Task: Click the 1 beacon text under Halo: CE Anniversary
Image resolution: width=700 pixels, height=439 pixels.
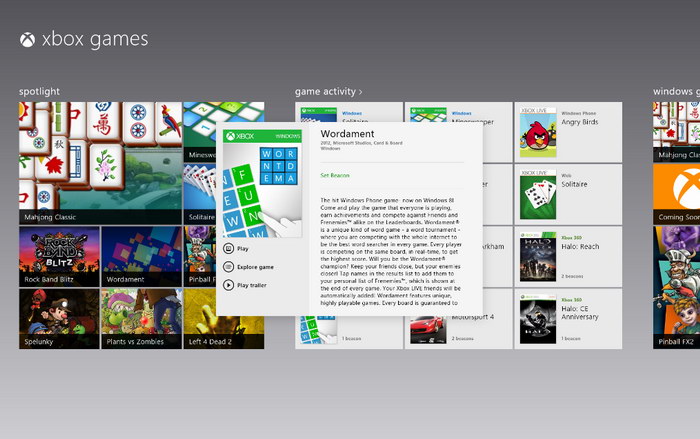Action: click(x=571, y=339)
